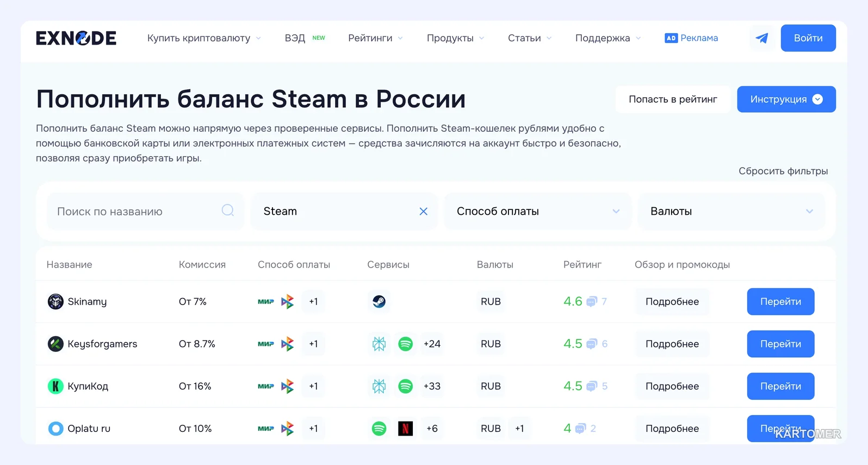Click the Steam service filter field
The width and height of the screenshot is (868, 465).
tap(344, 212)
